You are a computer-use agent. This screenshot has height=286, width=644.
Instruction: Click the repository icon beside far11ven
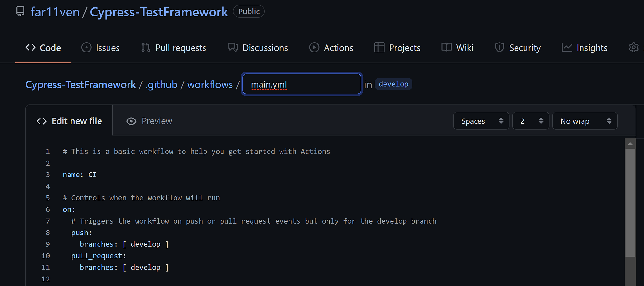pyautogui.click(x=20, y=12)
